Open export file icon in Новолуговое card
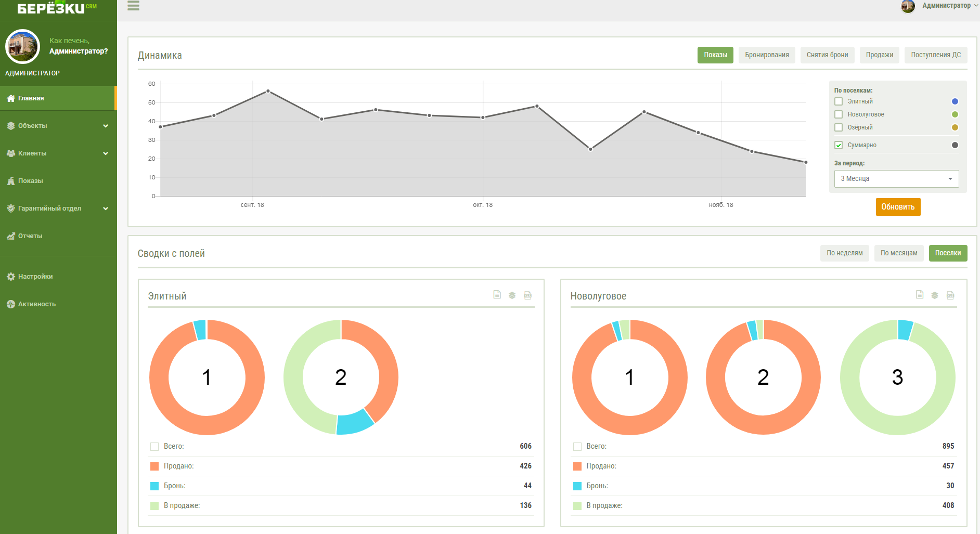This screenshot has width=980, height=534. (x=950, y=295)
